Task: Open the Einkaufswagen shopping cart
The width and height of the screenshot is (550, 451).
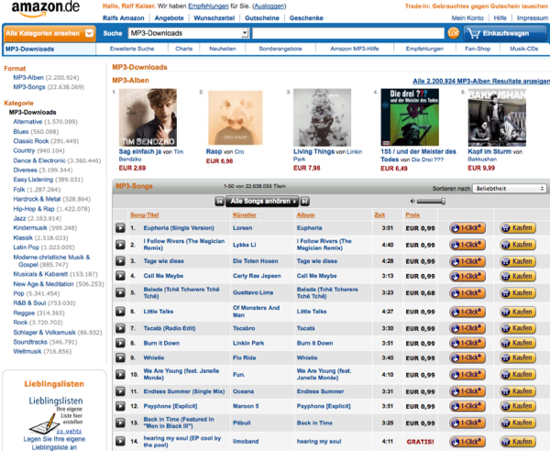Action: coord(505,33)
